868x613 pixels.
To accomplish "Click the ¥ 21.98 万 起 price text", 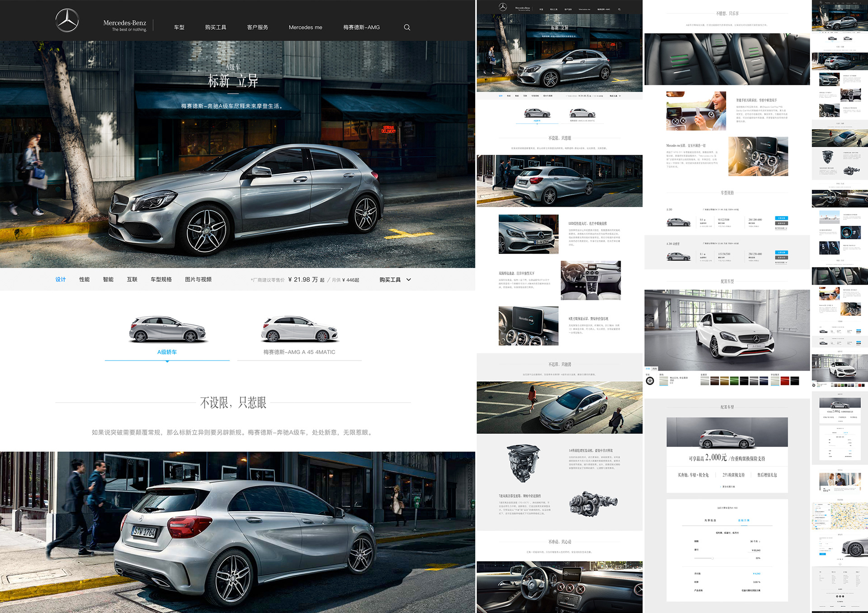I will [306, 280].
